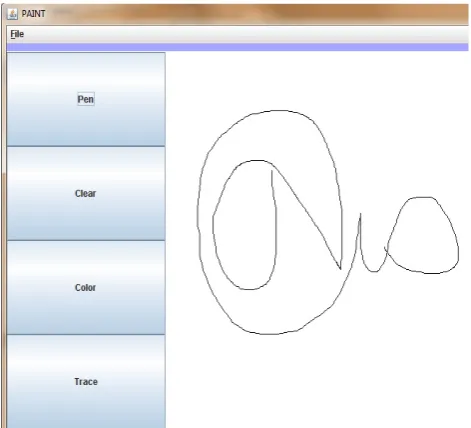Open the Color chooser button
This screenshot has width=471, height=428.
(x=86, y=287)
